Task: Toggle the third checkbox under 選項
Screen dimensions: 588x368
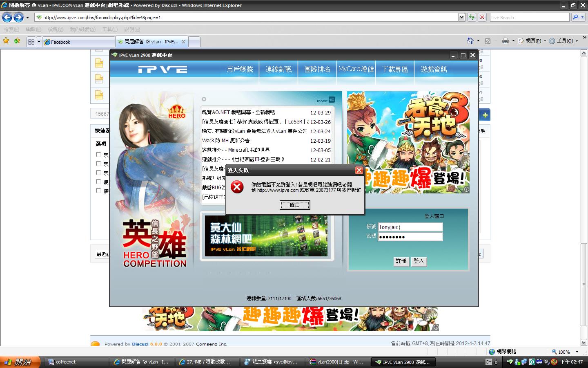Action: pyautogui.click(x=98, y=173)
